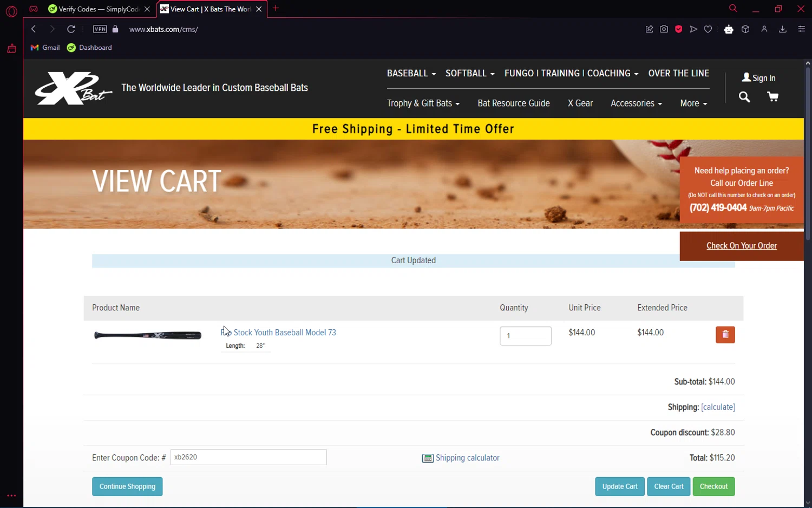Open OVER THE LINE menu item

click(x=679, y=73)
